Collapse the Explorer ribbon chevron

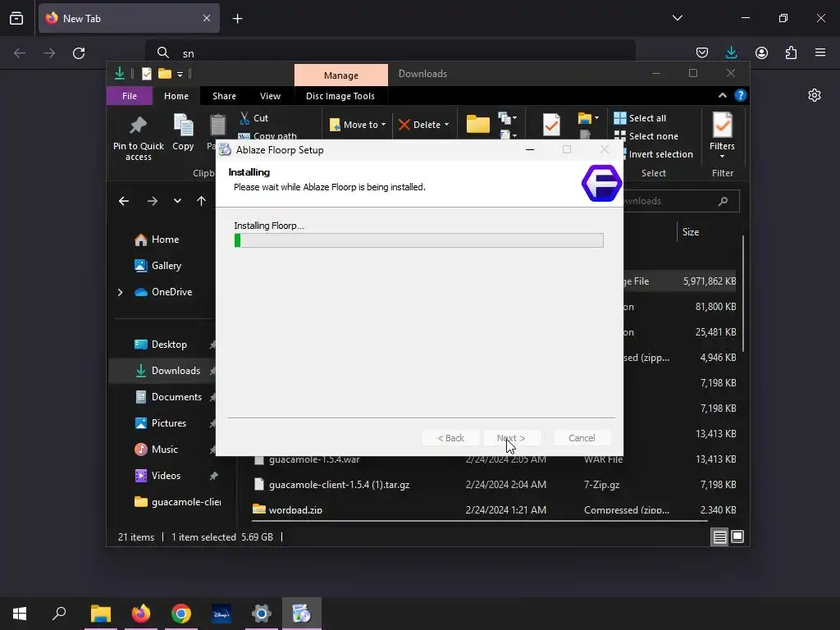722,95
